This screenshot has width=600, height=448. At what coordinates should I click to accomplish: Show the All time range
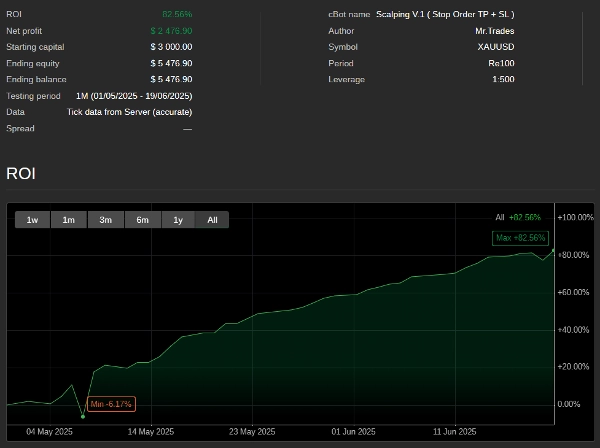[212, 219]
